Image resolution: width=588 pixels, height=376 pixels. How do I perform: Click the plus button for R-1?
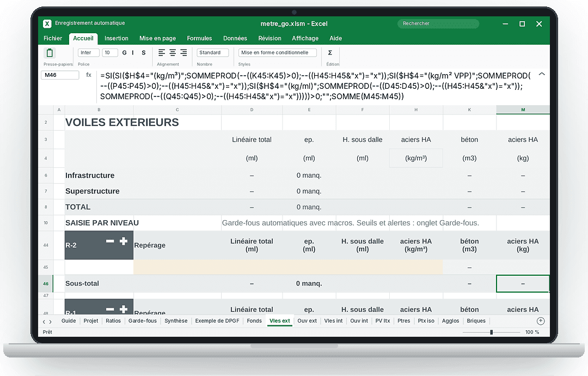tap(124, 310)
